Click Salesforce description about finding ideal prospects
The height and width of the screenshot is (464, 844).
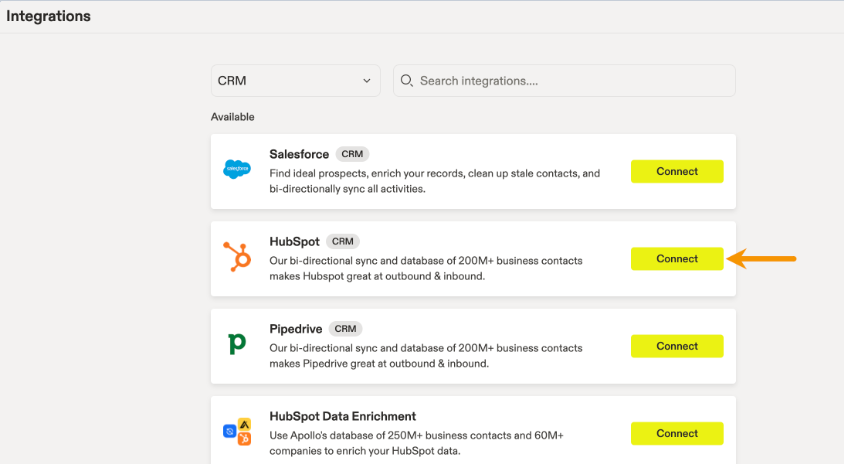[434, 181]
